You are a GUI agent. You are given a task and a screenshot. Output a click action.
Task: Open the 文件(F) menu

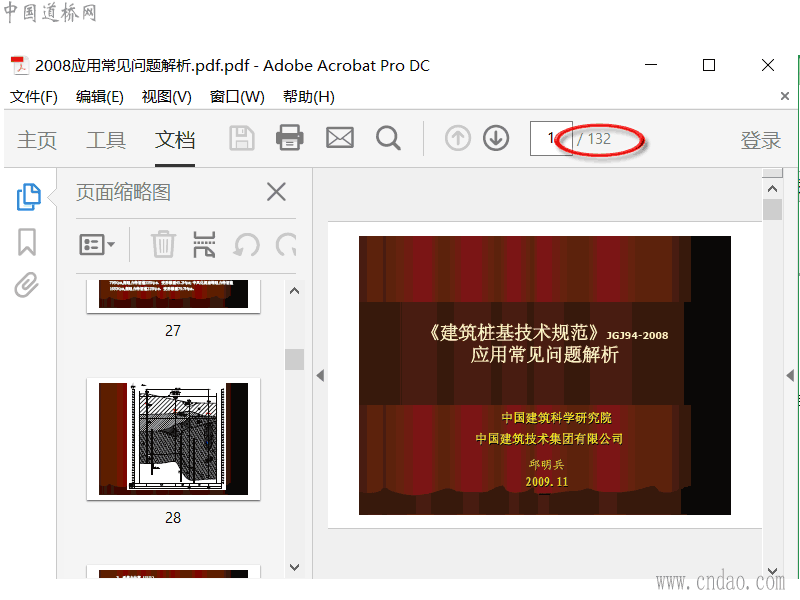pos(34,96)
